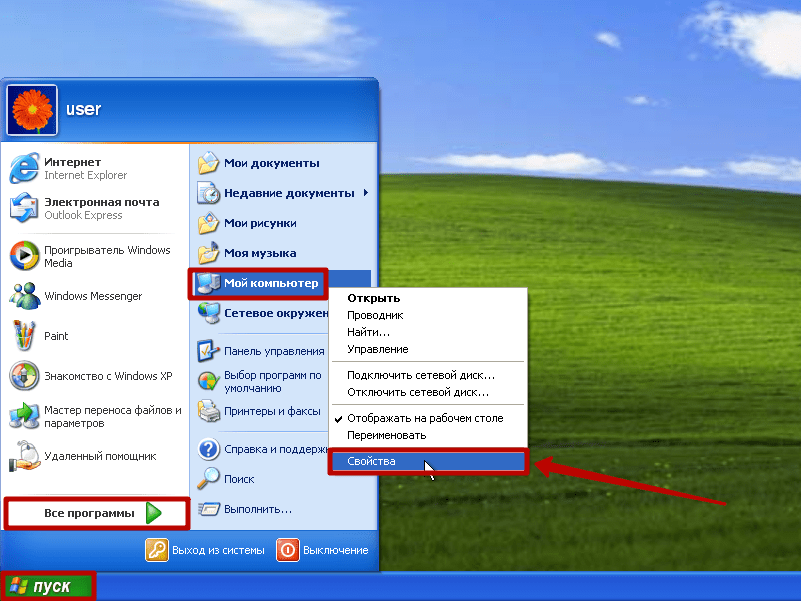Expand the Недавние документы submenu arrow
The width and height of the screenshot is (801, 601).
pyautogui.click(x=366, y=193)
